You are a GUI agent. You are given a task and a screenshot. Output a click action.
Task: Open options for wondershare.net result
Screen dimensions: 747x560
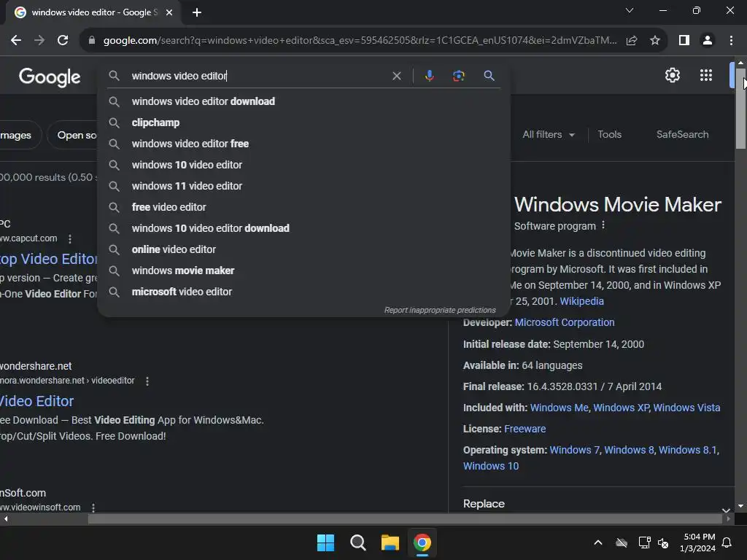pos(147,381)
